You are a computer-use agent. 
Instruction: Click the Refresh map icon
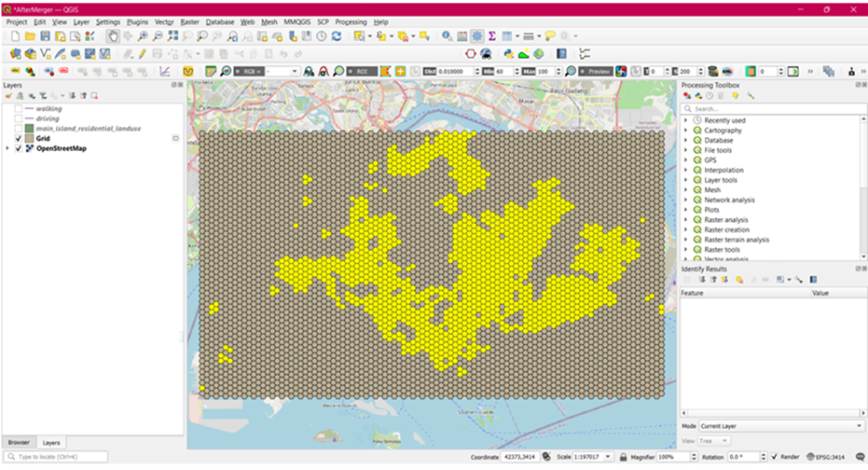coord(337,36)
